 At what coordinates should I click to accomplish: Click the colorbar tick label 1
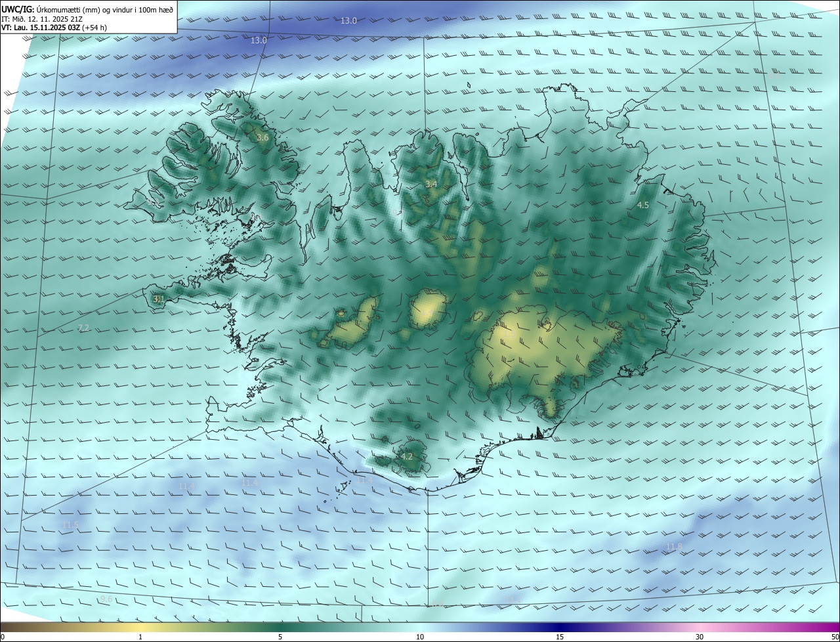coord(140,637)
